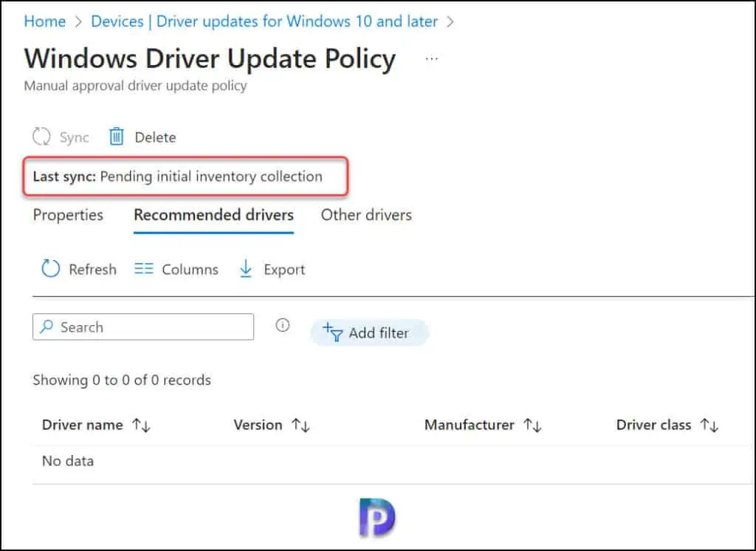Switch to the Properties tab
The image size is (756, 551).
68,215
